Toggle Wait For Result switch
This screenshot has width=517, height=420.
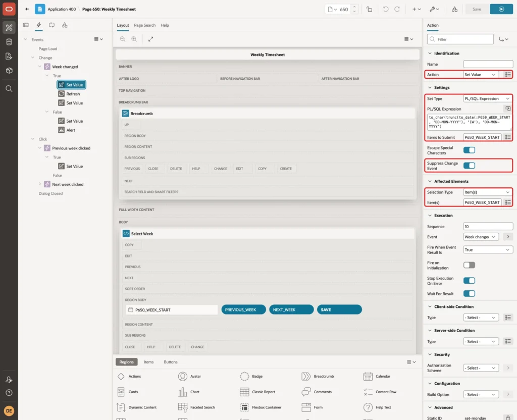point(469,293)
